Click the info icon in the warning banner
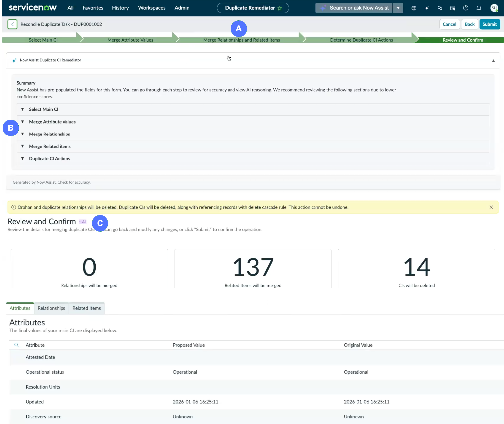 [14, 207]
